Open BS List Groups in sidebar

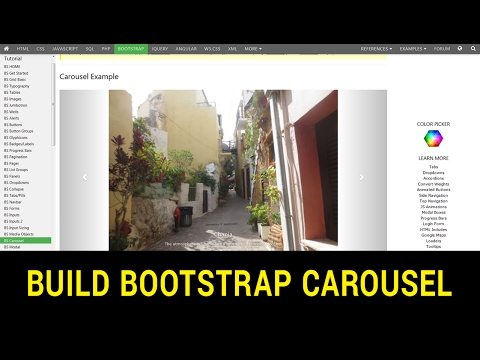click(16, 170)
